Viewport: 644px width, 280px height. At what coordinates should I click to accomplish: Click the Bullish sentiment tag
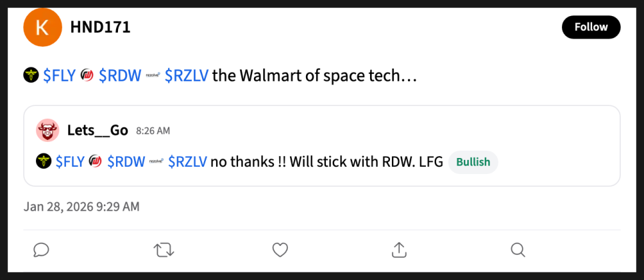tap(473, 162)
